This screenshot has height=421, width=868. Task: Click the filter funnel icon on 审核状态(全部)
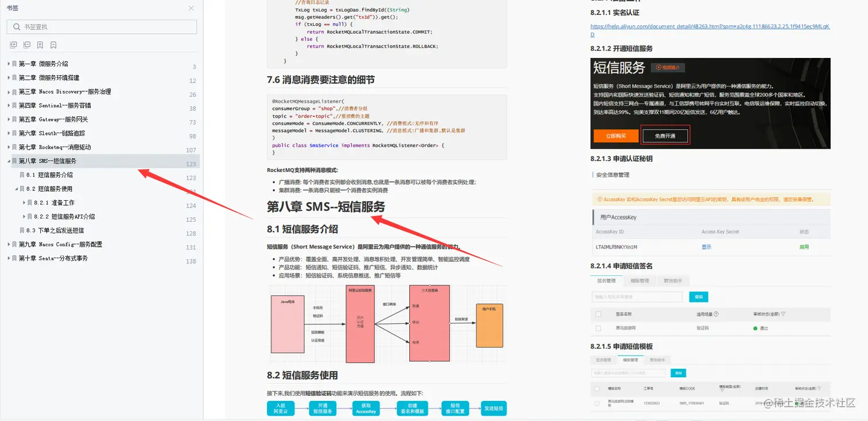tap(784, 314)
